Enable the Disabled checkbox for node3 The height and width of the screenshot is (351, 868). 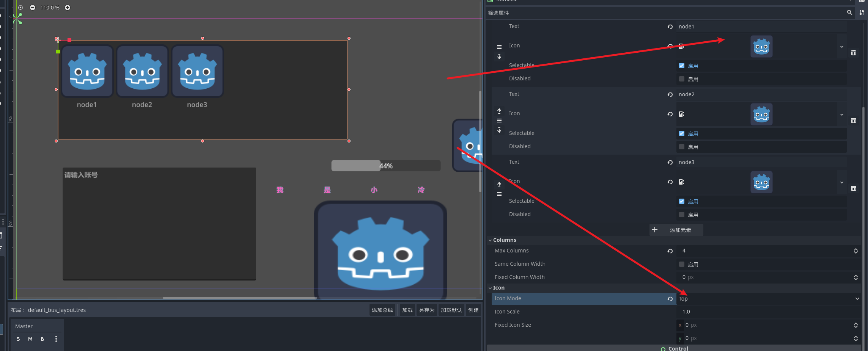(682, 215)
